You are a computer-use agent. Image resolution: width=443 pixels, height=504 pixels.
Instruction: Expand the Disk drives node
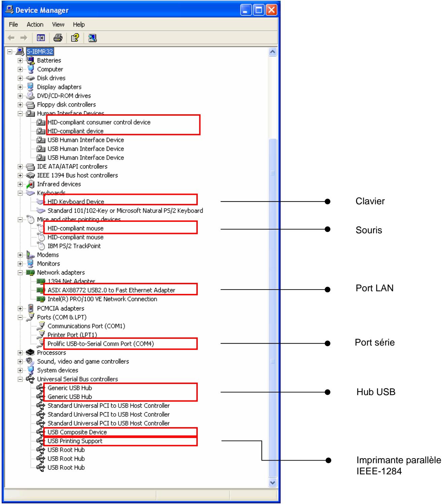click(21, 78)
